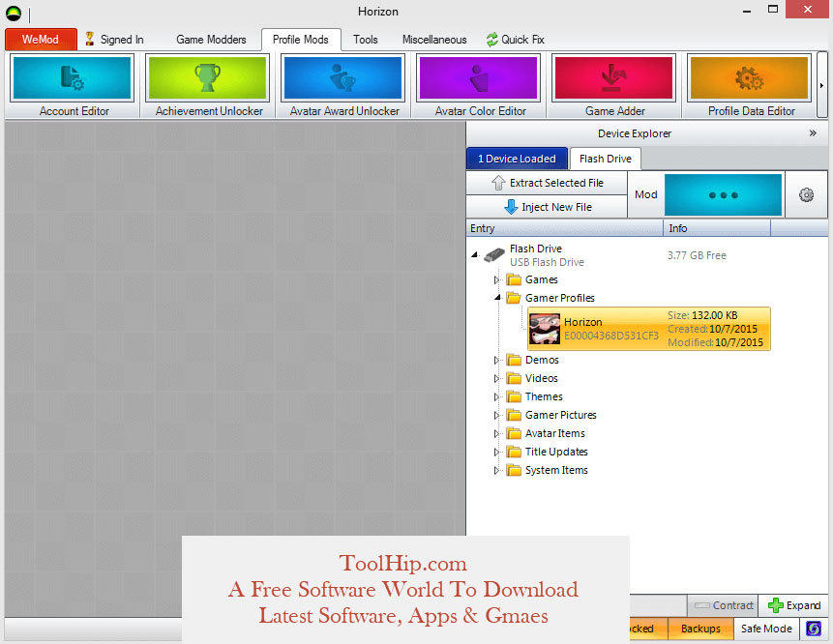Sort by the Entry column header
Screen dimensions: 833x644
pyautogui.click(x=565, y=228)
